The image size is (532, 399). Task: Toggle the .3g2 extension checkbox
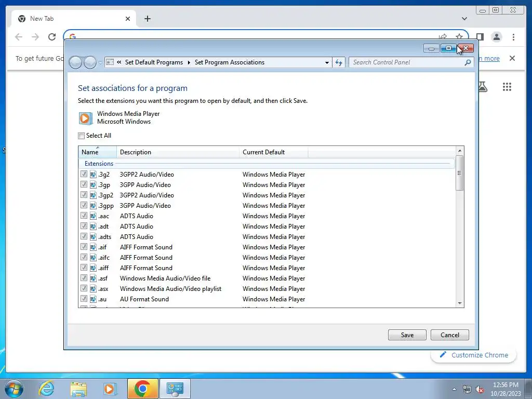84,174
